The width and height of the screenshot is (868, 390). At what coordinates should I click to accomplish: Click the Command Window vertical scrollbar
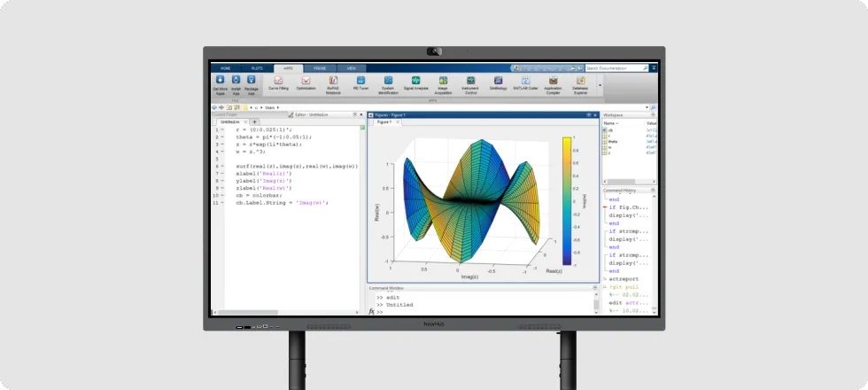point(596,301)
